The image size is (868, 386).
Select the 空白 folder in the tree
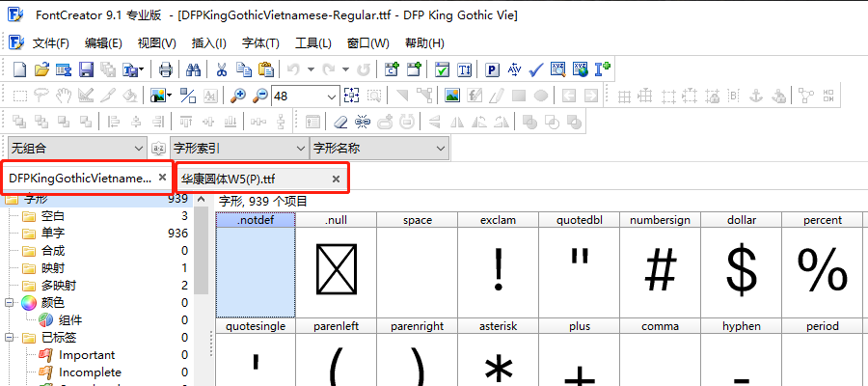coord(53,216)
